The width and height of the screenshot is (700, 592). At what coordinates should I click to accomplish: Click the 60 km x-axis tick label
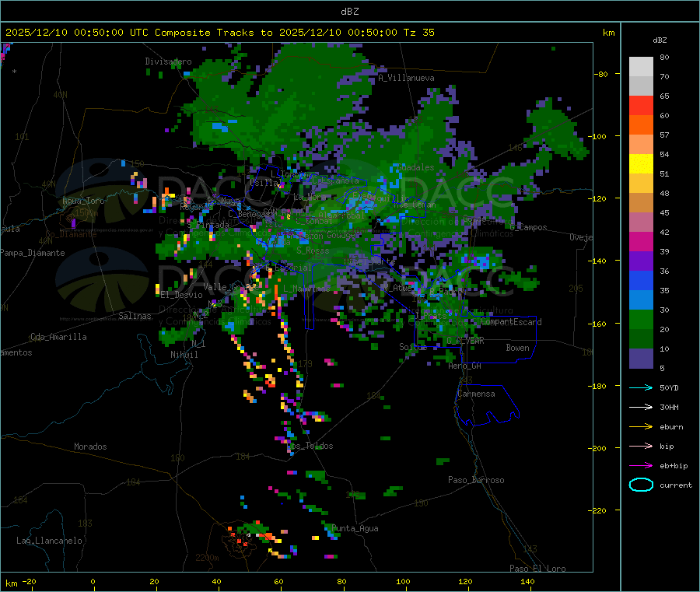[278, 581]
